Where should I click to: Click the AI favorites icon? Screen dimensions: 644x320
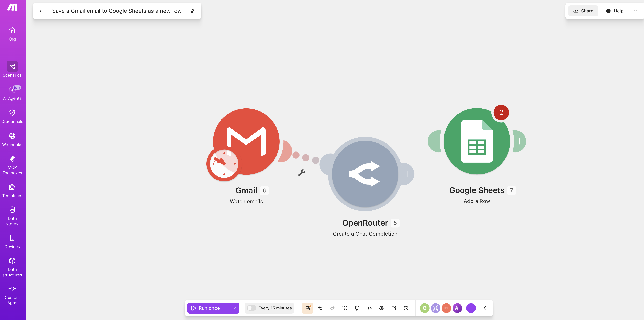click(x=457, y=308)
